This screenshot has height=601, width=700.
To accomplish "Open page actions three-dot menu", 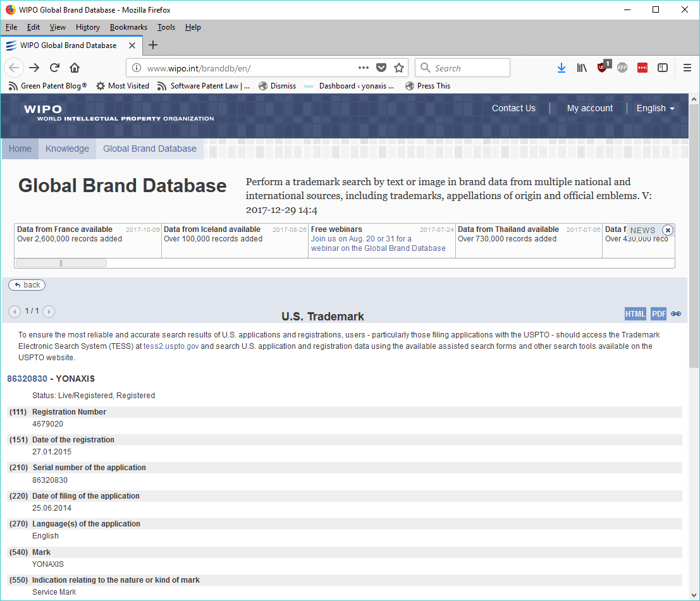I will point(364,68).
